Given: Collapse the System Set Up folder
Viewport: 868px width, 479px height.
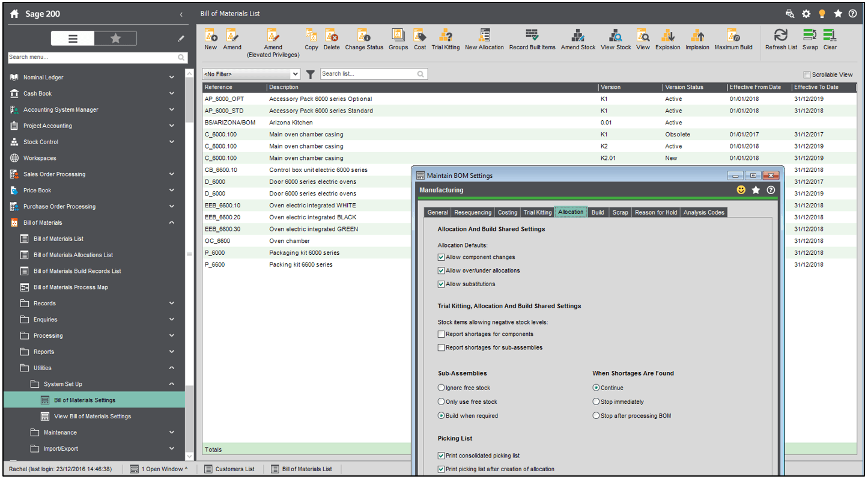Looking at the screenshot, I should point(172,384).
